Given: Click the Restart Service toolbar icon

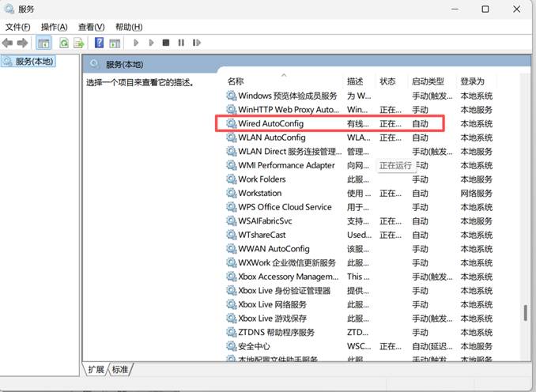Looking at the screenshot, I should click(195, 43).
